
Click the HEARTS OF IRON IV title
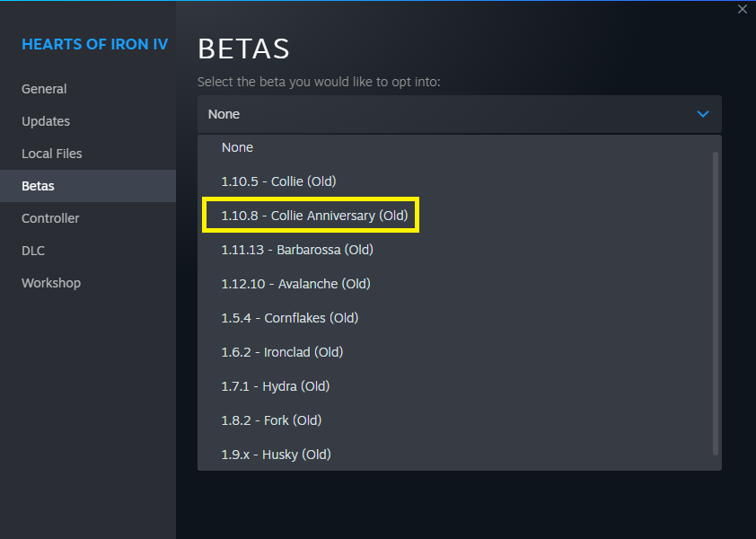tap(94, 43)
